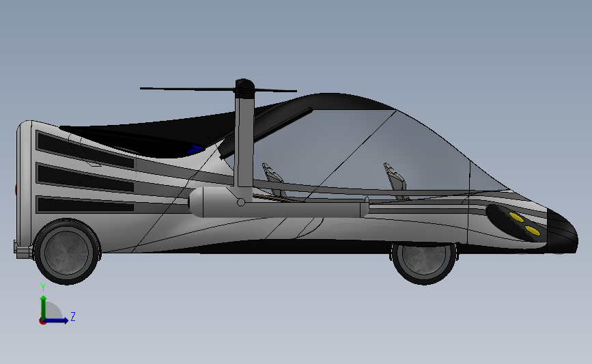Click the red X axis origin dot
592x364 pixels.
coord(42,322)
